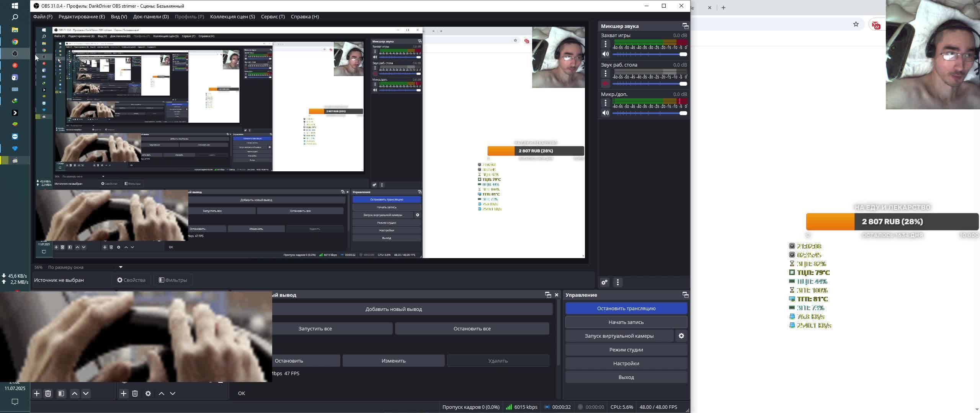Open three-dot options for Микр./доп.

605,103
